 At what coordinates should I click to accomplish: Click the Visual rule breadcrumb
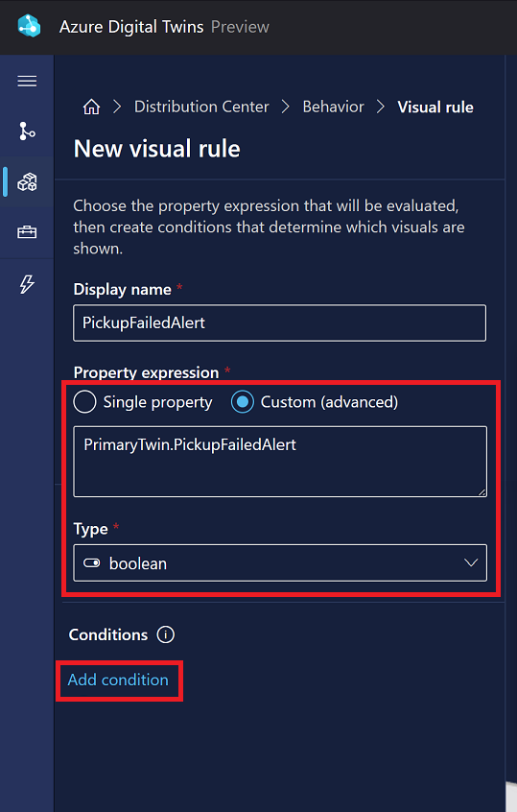click(435, 107)
